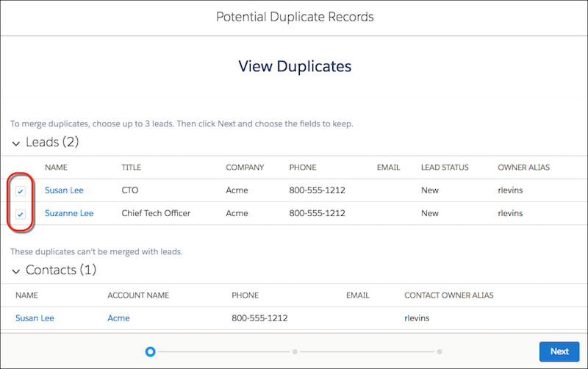588x369 pixels.
Task: Uncheck the Susan Lee lead checkbox
Action: point(21,191)
